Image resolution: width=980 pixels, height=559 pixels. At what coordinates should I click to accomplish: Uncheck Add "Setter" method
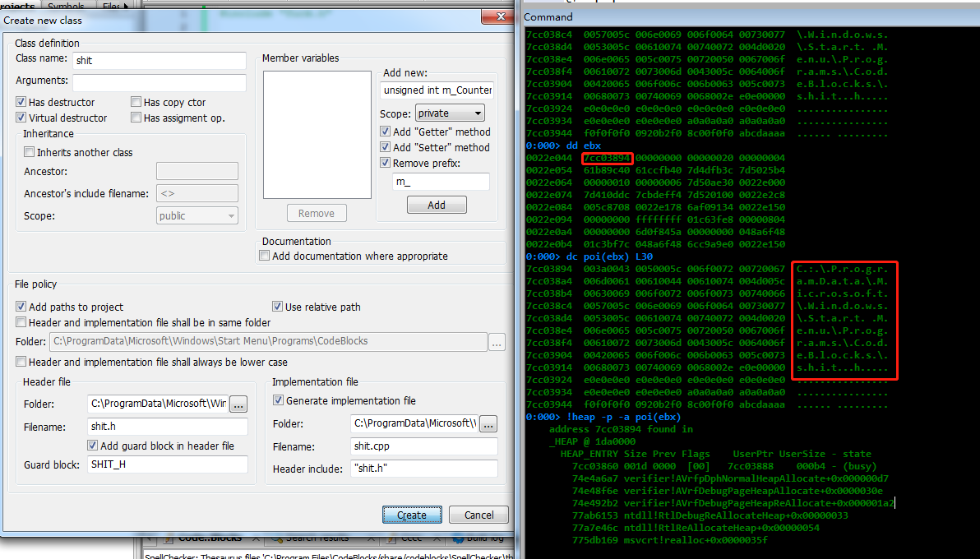click(386, 148)
